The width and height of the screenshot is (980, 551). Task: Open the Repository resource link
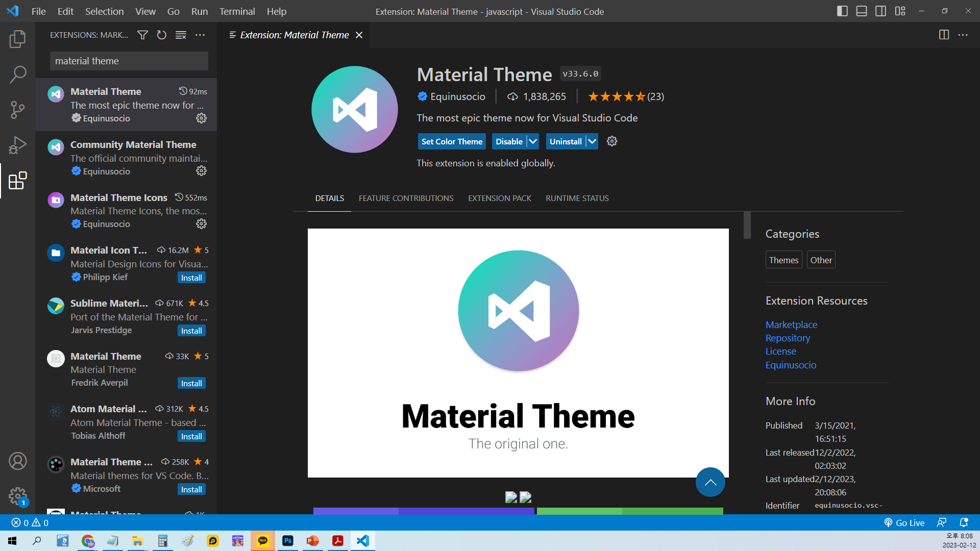coord(788,338)
